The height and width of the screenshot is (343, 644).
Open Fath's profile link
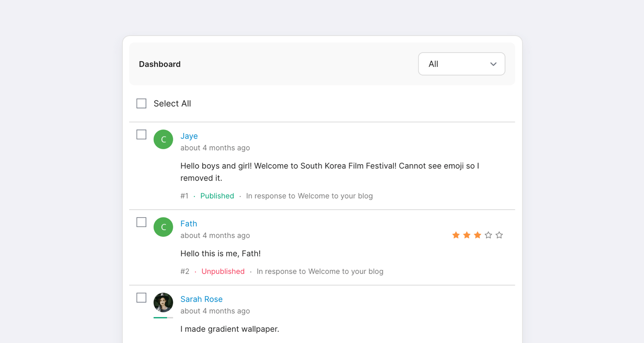[188, 223]
